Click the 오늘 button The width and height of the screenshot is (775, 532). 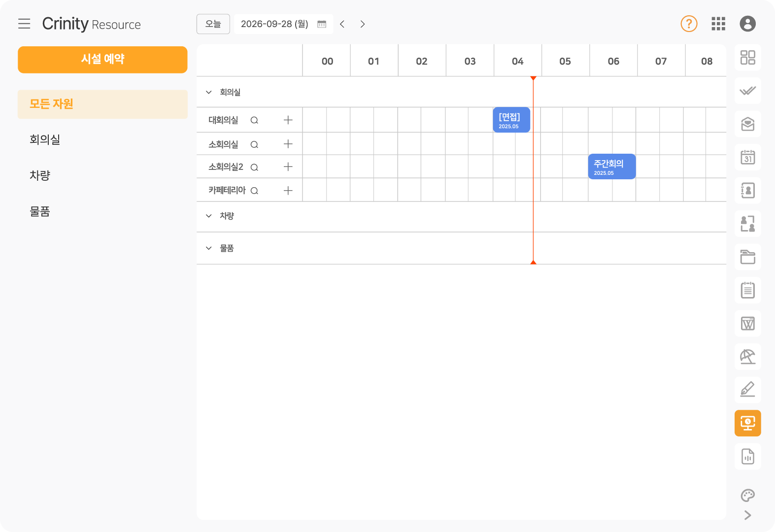click(213, 24)
